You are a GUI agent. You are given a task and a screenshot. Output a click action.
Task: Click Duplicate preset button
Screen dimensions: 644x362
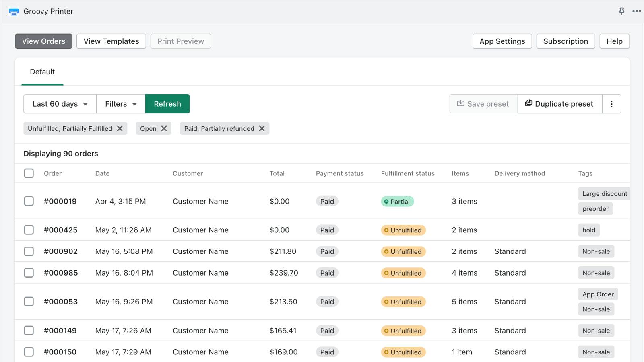[559, 104]
